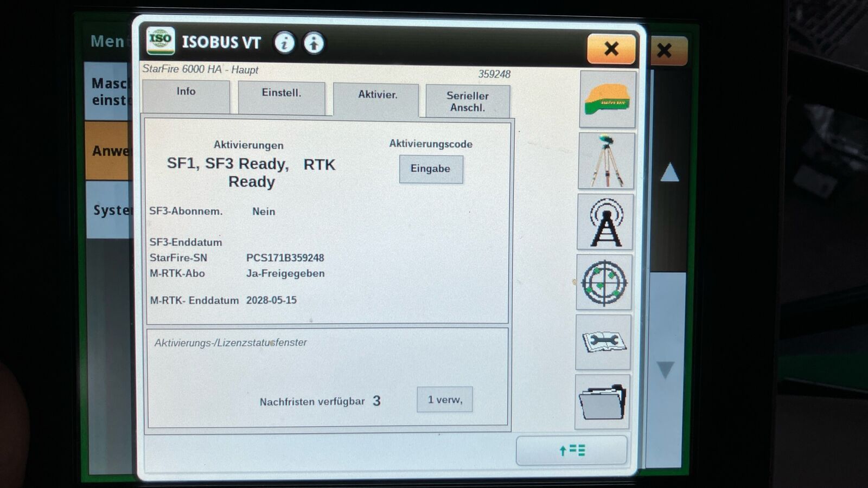Click the 1 verw. grace period button
This screenshot has width=868, height=488.
[x=445, y=400]
